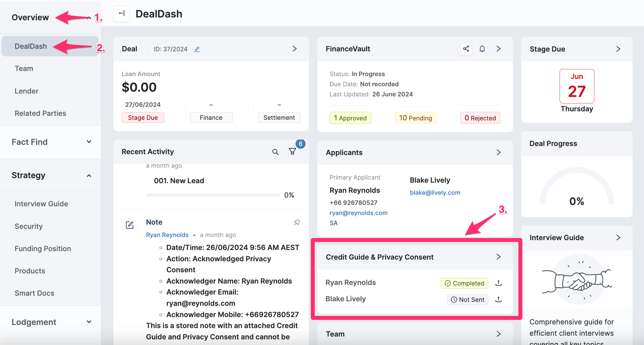Click the pencil icon beside Deal ID
The image size is (644, 345).
(x=197, y=49)
